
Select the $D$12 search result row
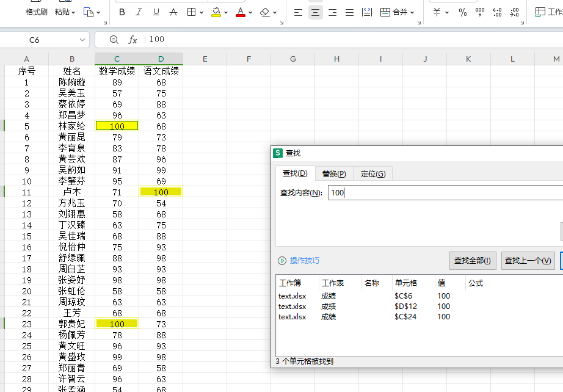tap(420, 306)
